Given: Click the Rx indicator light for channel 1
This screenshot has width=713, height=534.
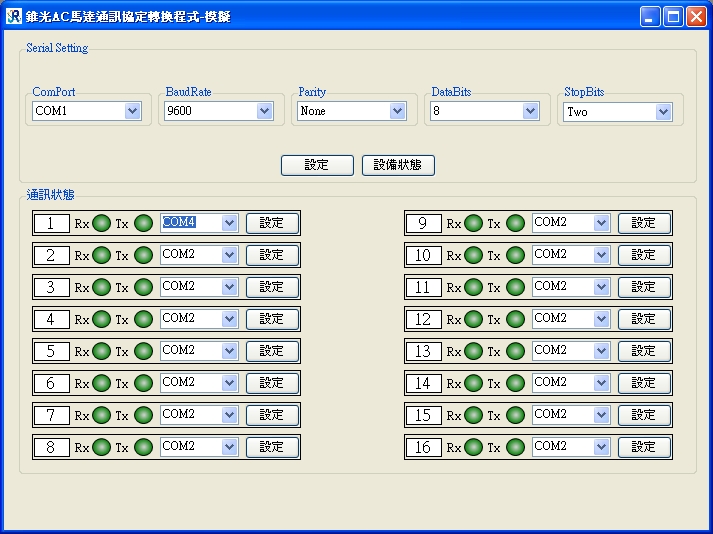Looking at the screenshot, I should 101,223.
